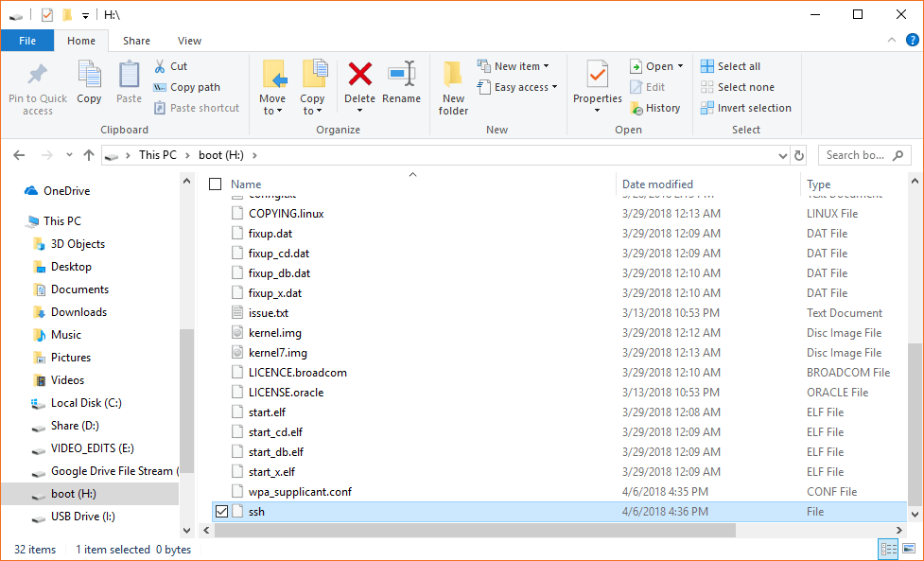The width and height of the screenshot is (924, 561).
Task: Sort by Type column header
Action: 818,184
